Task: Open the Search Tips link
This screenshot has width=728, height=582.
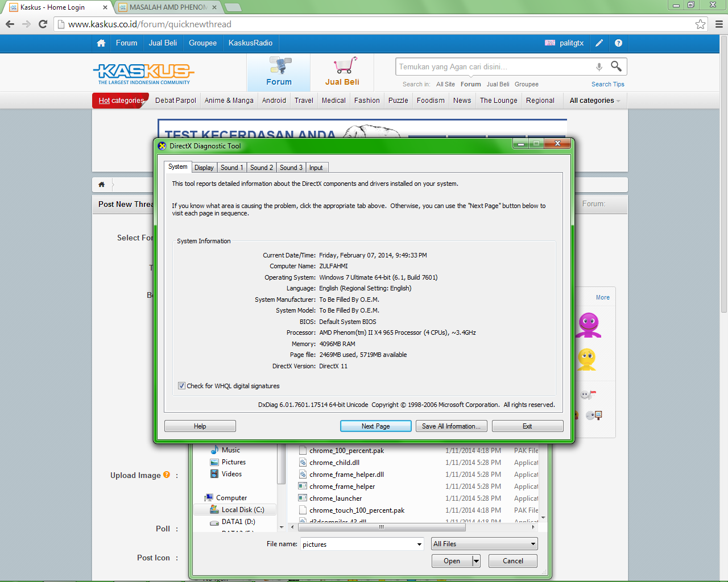Action: (608, 84)
